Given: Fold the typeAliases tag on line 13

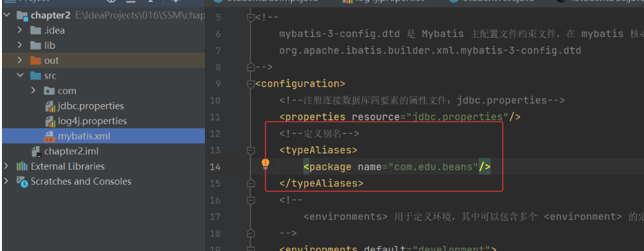Looking at the screenshot, I should (x=250, y=150).
